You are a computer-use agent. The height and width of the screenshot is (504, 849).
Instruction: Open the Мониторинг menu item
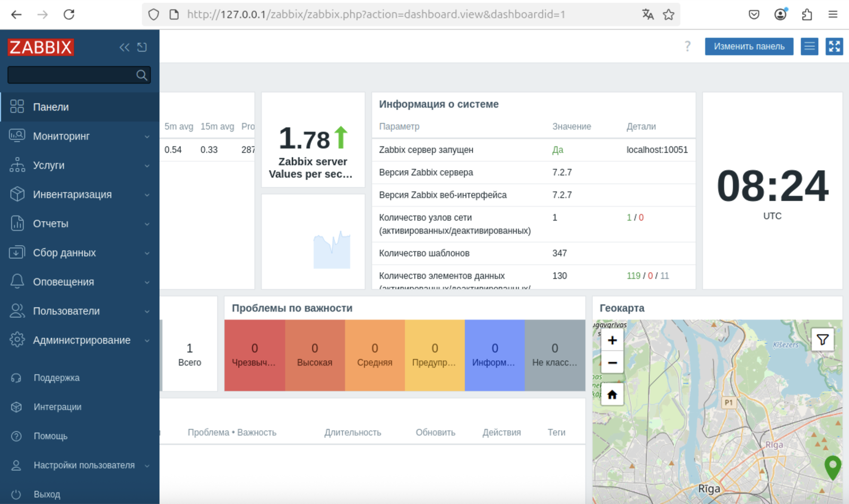point(80,136)
